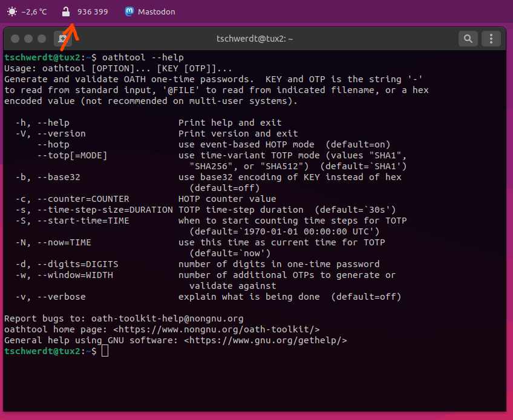The width and height of the screenshot is (513, 420).
Task: Click the oath-toolkit-help@nongnu.org email address
Action: pos(167,318)
